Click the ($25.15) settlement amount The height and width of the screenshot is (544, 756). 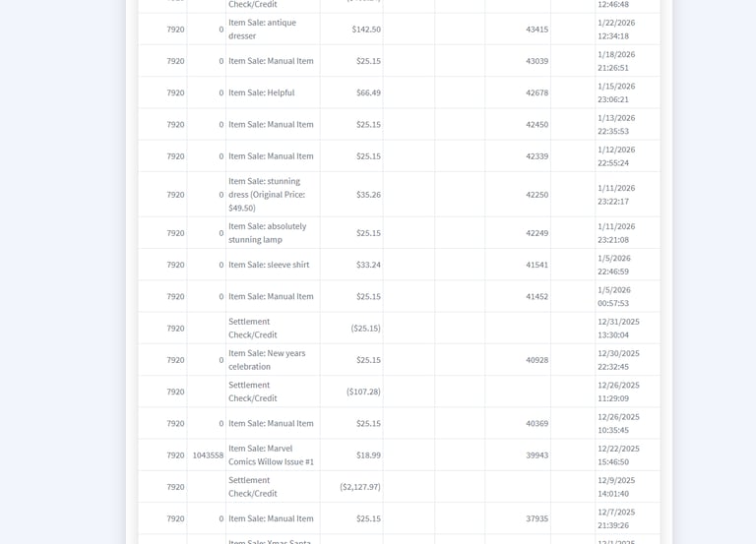(365, 328)
